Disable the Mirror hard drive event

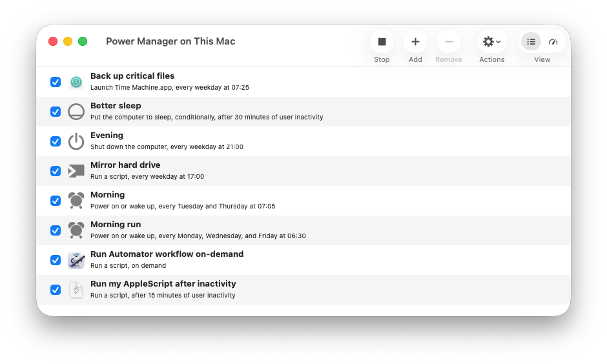click(56, 171)
